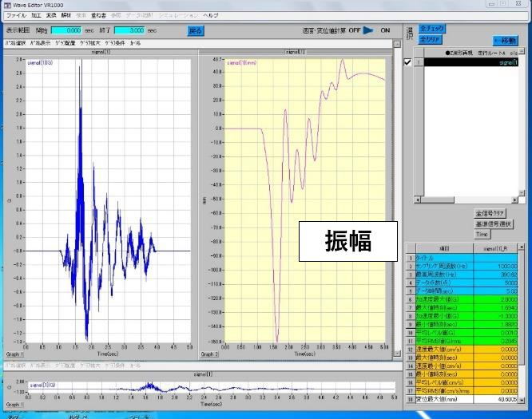The width and height of the screenshot is (532, 419).
Task: Open ｸﾞﾗﾌ配置 in the upper graph toolbar
Action: tap(66, 43)
